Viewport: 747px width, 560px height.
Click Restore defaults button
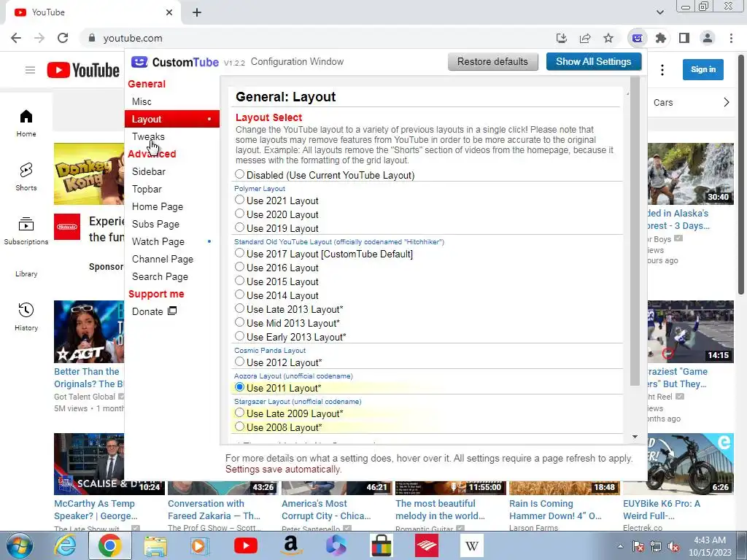492,61
